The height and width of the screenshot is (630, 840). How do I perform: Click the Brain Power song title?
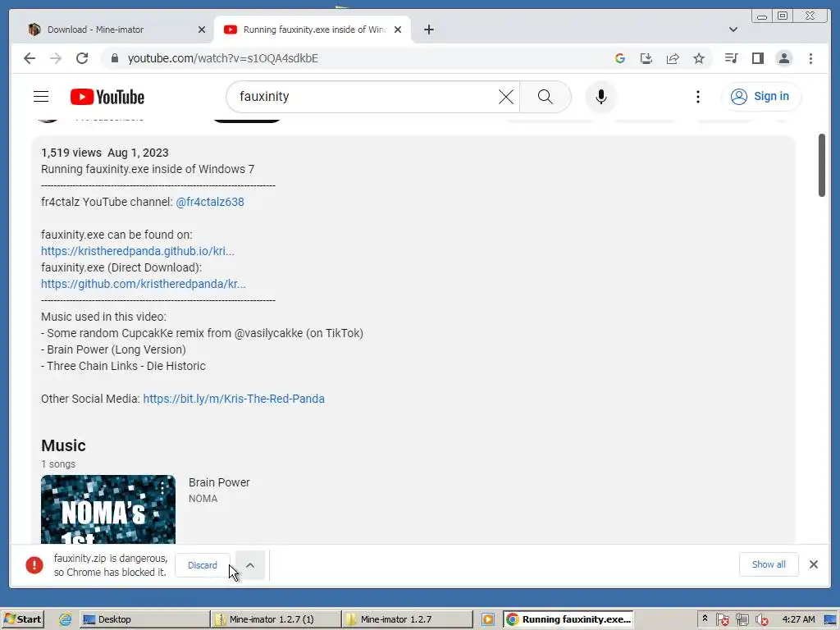coord(219,482)
